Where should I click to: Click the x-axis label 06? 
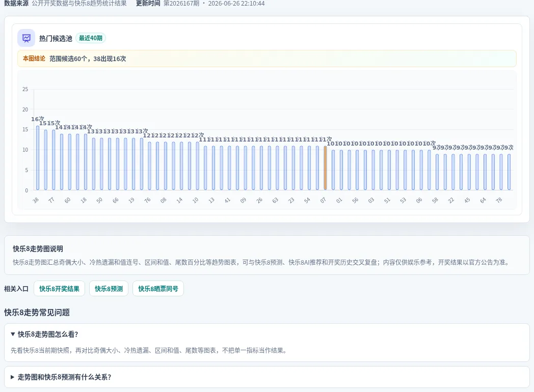pos(419,200)
